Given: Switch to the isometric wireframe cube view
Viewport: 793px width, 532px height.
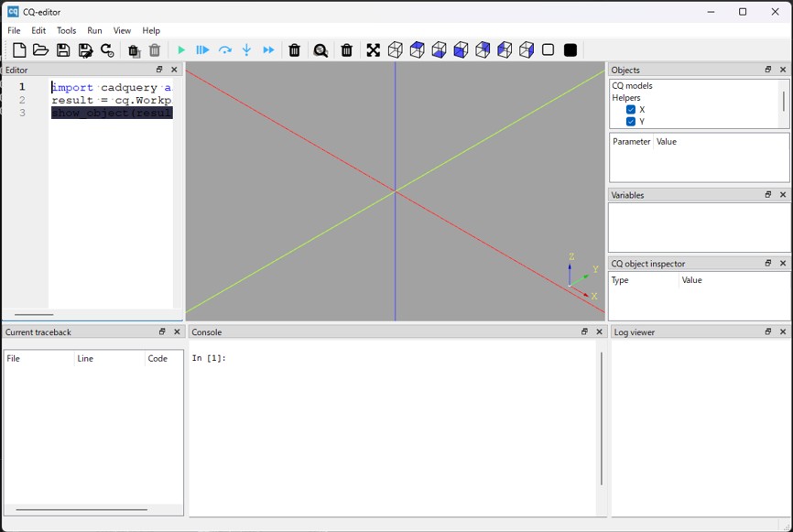Looking at the screenshot, I should click(x=396, y=50).
